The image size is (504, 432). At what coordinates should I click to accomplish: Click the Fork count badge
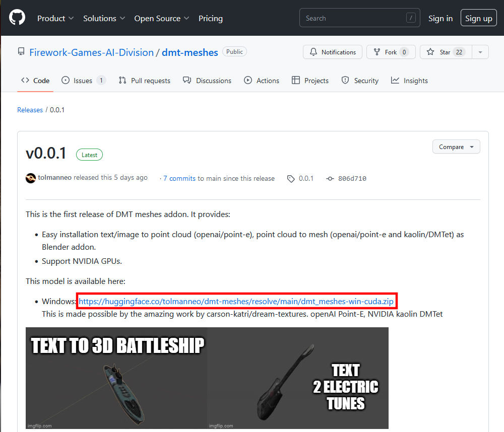404,52
